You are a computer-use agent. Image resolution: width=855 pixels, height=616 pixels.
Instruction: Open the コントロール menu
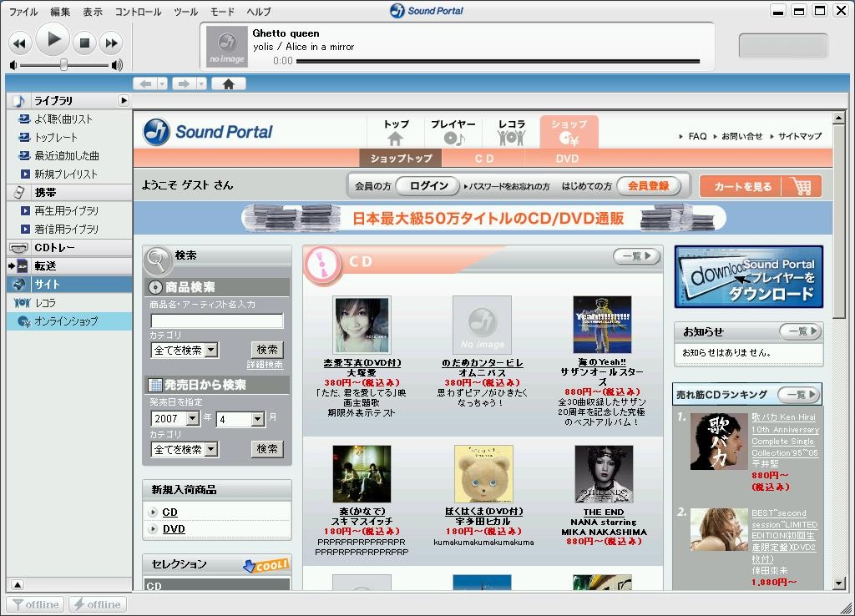138,12
